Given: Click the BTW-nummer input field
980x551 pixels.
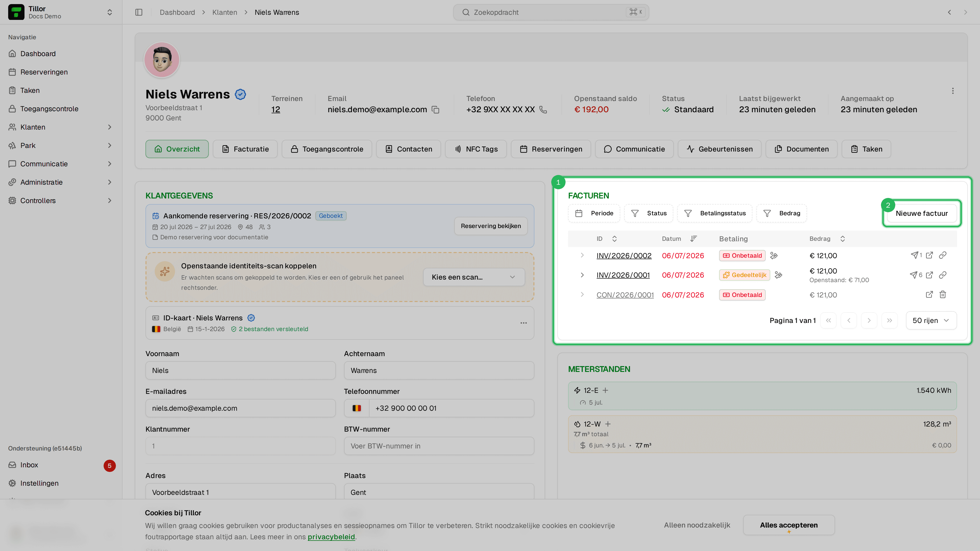Looking at the screenshot, I should pyautogui.click(x=439, y=446).
